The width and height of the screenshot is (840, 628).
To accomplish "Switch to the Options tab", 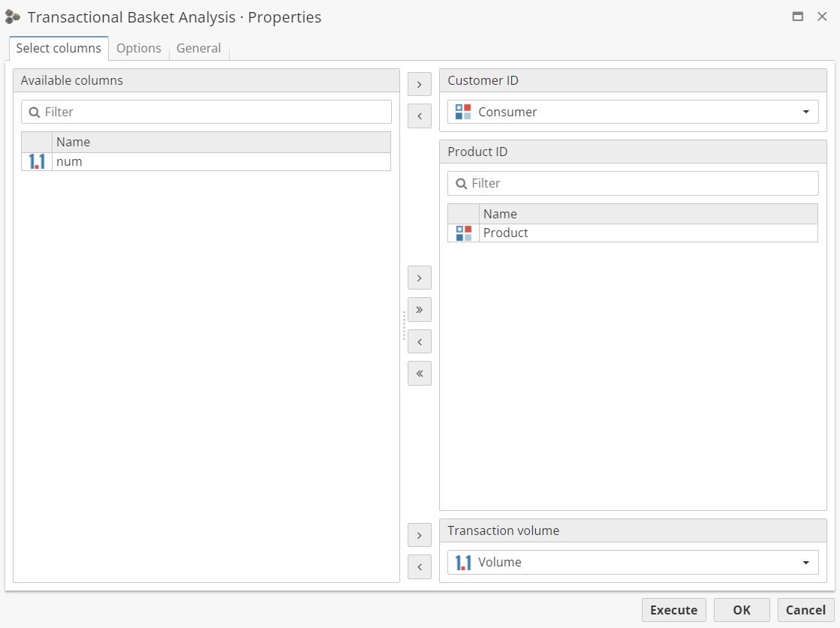I will tap(139, 48).
